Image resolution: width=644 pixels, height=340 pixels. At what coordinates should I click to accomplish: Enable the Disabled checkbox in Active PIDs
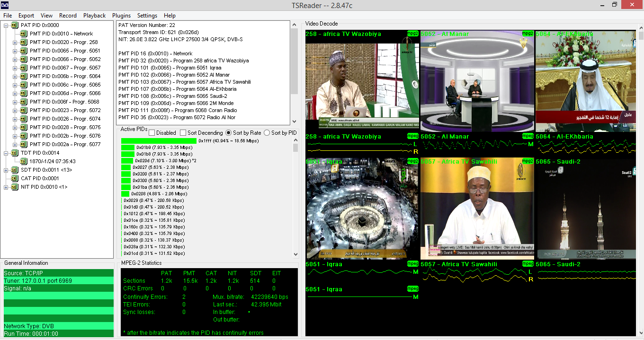(x=152, y=133)
